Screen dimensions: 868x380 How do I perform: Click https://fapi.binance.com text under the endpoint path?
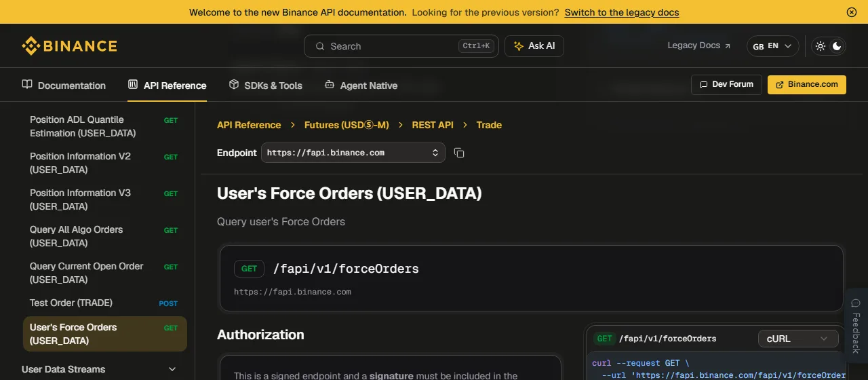[x=292, y=292]
